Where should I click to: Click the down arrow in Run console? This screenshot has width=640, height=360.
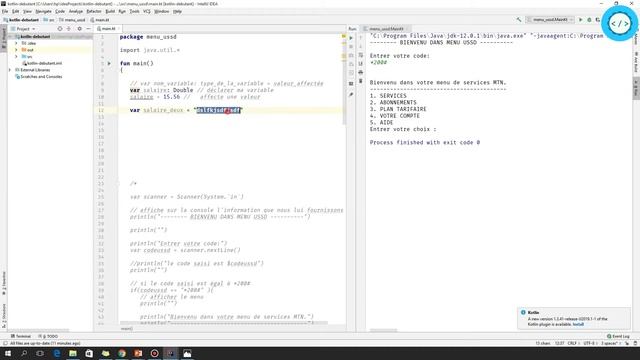[x=360, y=47]
